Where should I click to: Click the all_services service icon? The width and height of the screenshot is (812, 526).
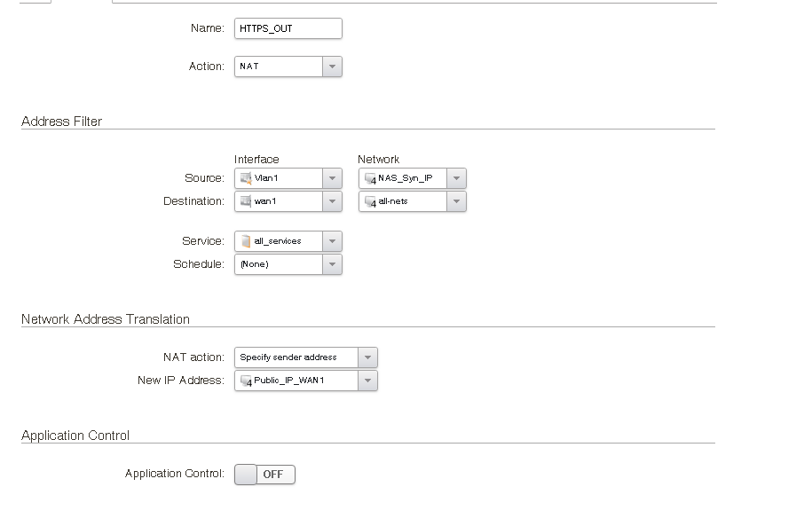pyautogui.click(x=246, y=241)
